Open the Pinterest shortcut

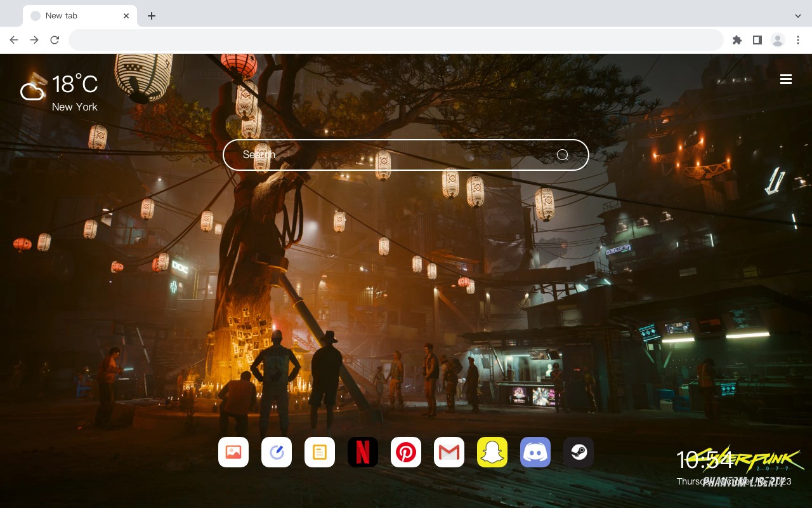coord(406,452)
